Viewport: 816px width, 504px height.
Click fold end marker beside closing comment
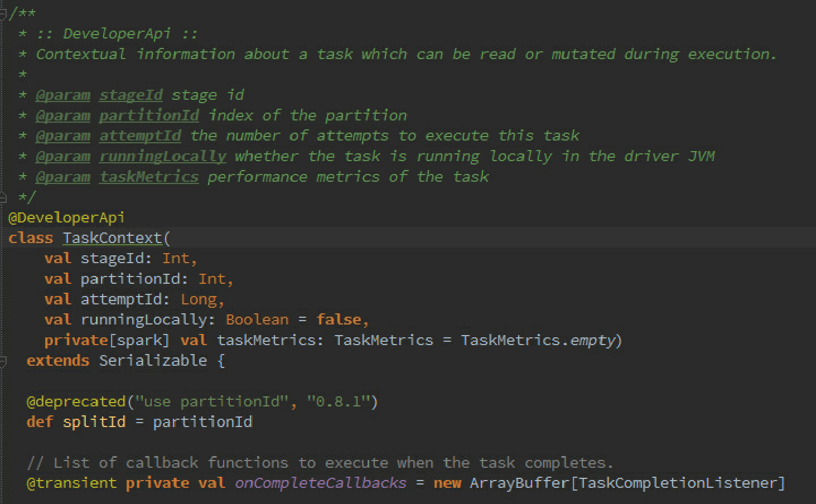[x=3, y=197]
